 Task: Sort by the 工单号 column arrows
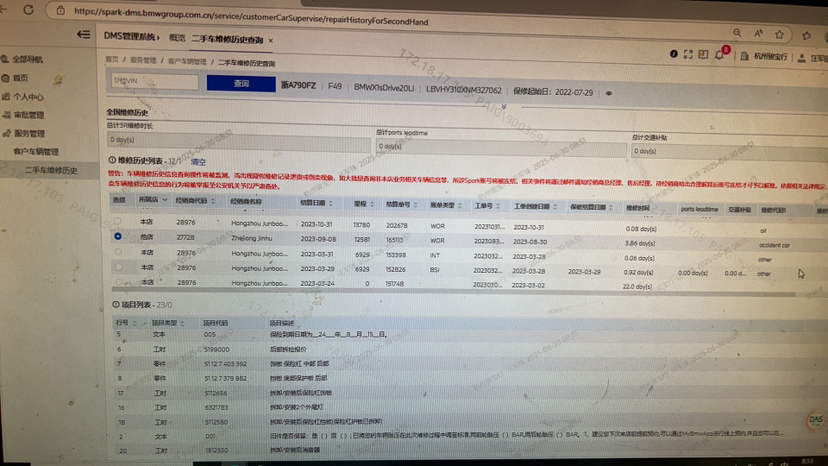click(x=498, y=206)
